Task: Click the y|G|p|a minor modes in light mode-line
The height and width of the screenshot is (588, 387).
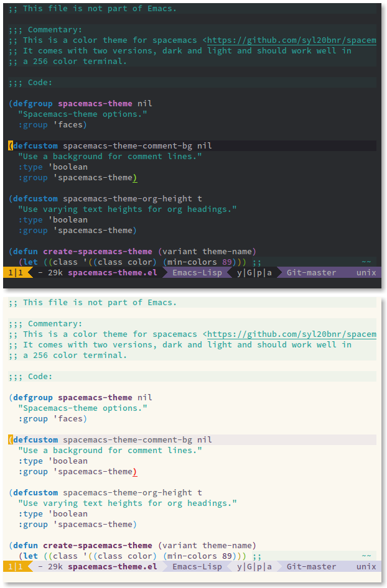Action: [254, 567]
